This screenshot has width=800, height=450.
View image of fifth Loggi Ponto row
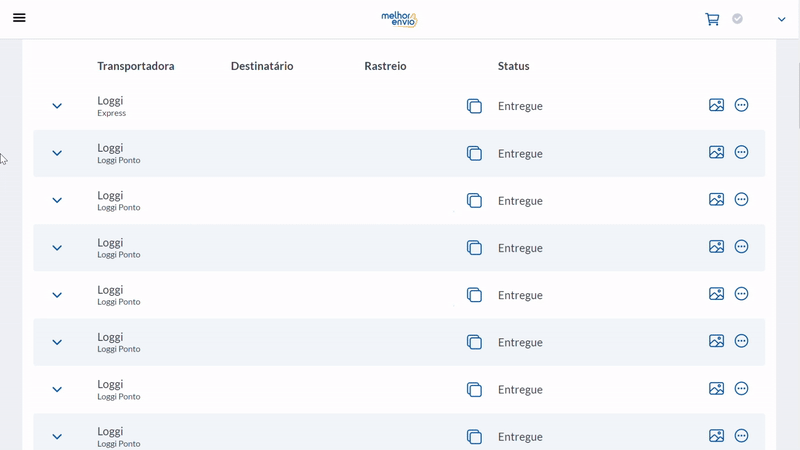716,341
